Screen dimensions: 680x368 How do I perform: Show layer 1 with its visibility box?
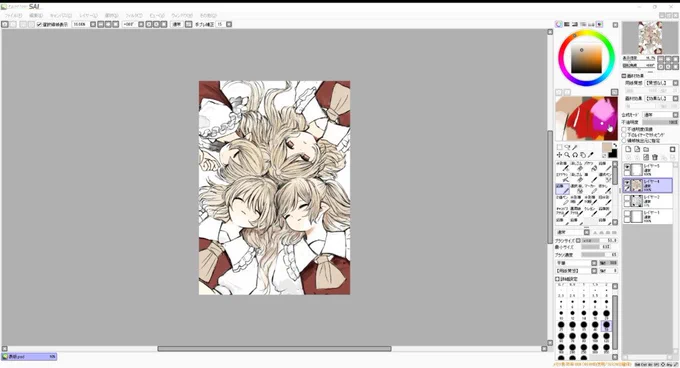point(627,213)
